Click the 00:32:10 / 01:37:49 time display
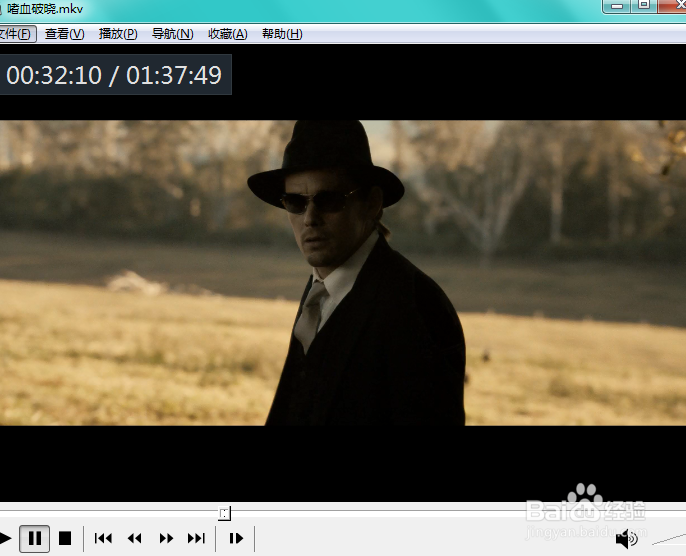 [114, 75]
